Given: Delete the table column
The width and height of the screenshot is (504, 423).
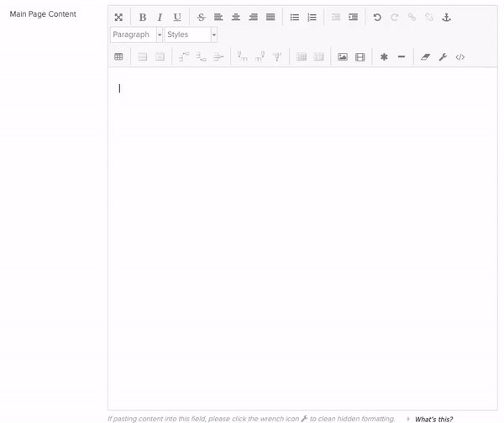Looking at the screenshot, I should point(277,57).
